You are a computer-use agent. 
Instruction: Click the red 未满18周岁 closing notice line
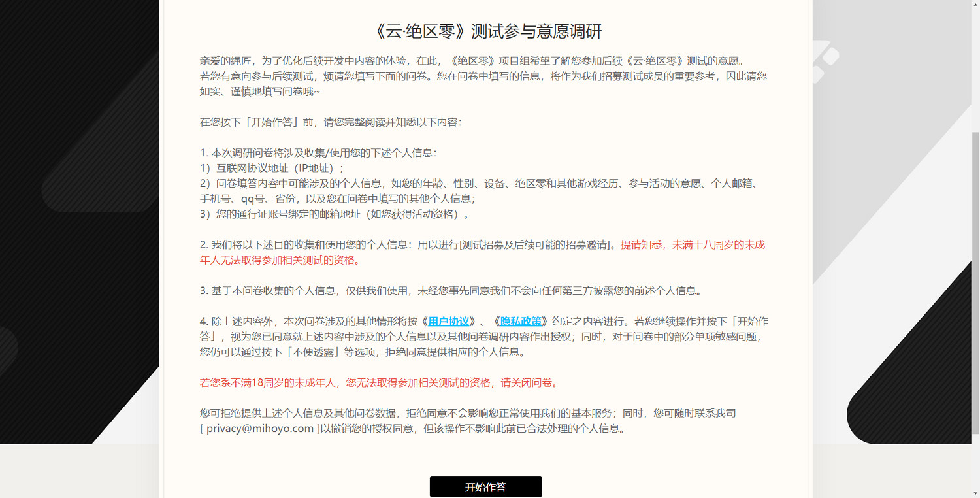[378, 383]
